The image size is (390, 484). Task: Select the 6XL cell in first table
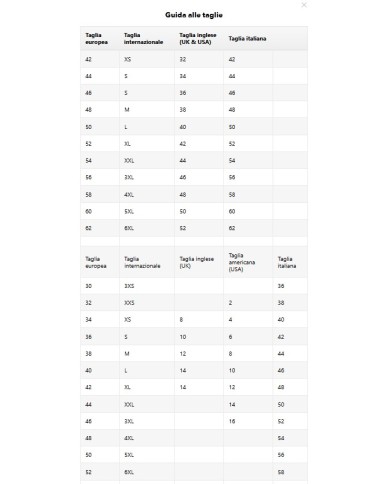[x=129, y=228]
